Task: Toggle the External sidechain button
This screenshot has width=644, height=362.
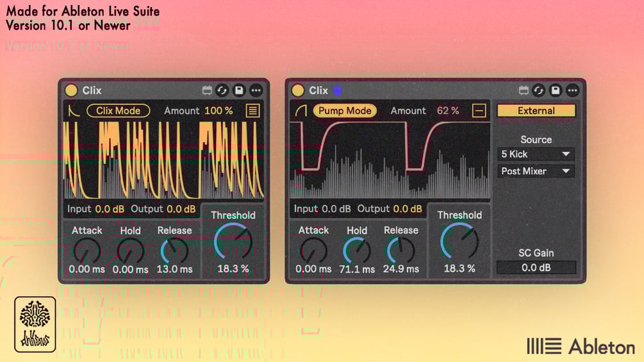Action: pos(536,111)
